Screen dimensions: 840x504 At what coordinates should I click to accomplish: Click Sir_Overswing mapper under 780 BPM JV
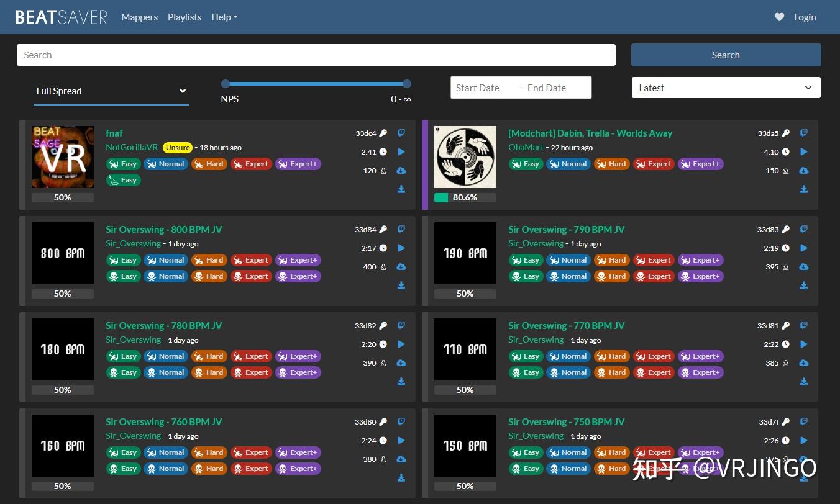(133, 340)
